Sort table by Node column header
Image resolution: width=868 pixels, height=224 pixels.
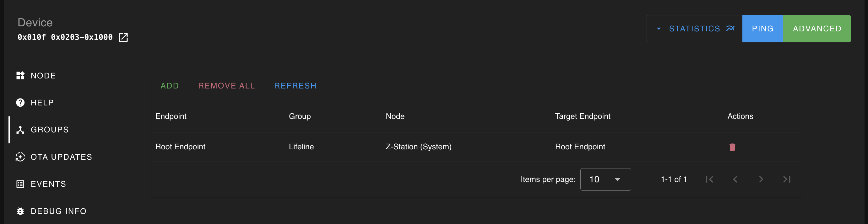(395, 116)
